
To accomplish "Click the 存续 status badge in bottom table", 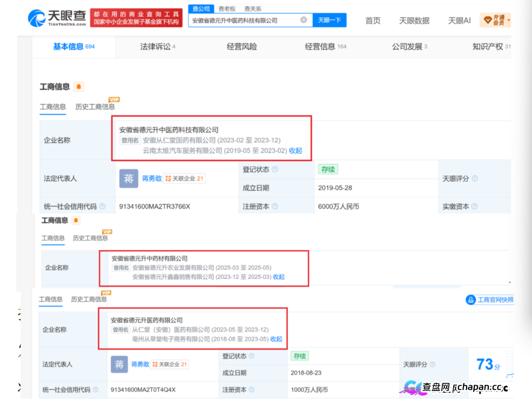I will 299,356.
